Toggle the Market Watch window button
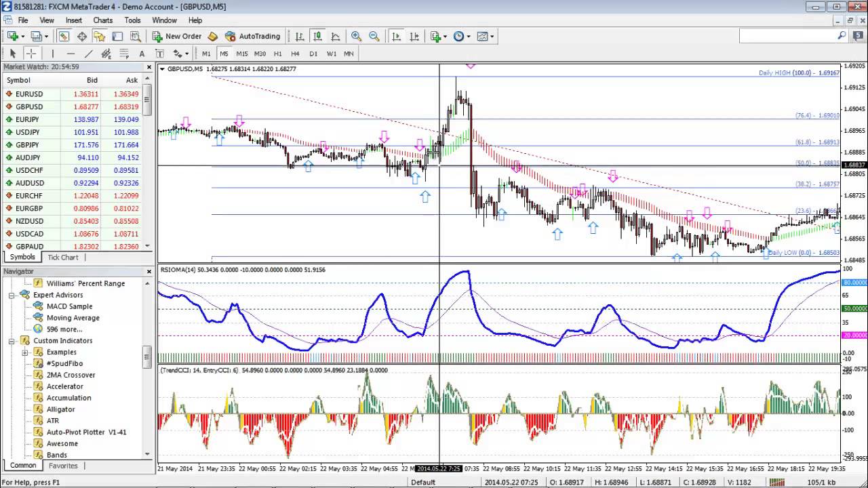 coord(63,36)
